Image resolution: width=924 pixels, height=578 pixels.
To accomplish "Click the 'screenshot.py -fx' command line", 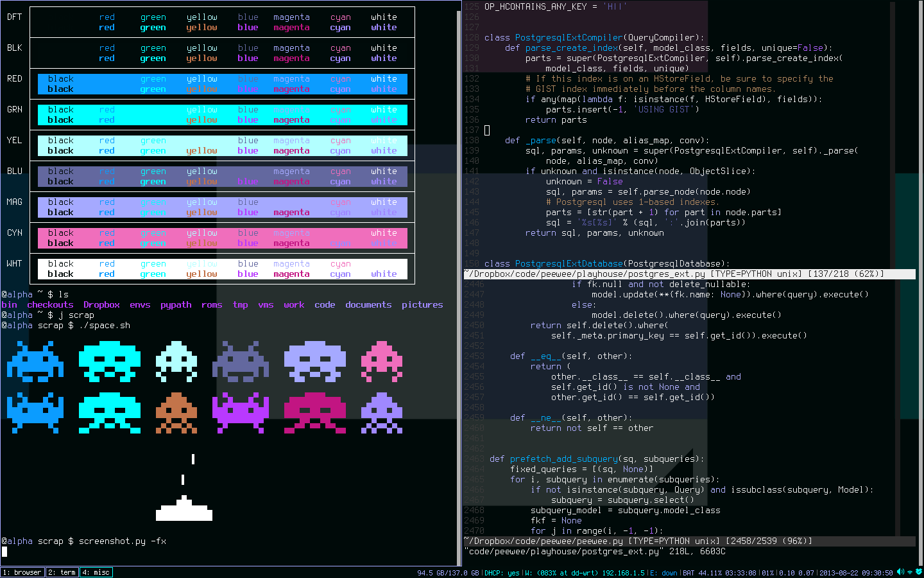I will 122,541.
